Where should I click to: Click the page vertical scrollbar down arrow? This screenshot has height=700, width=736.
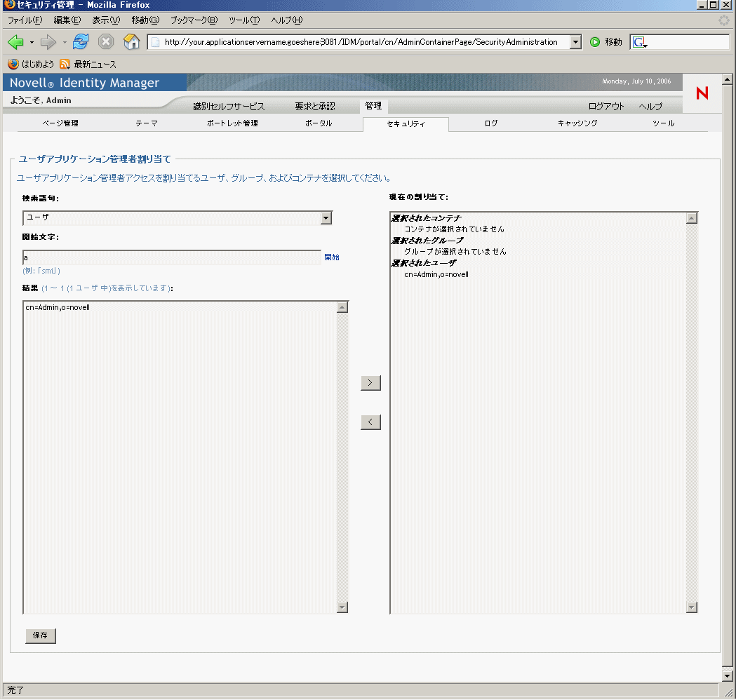728,676
